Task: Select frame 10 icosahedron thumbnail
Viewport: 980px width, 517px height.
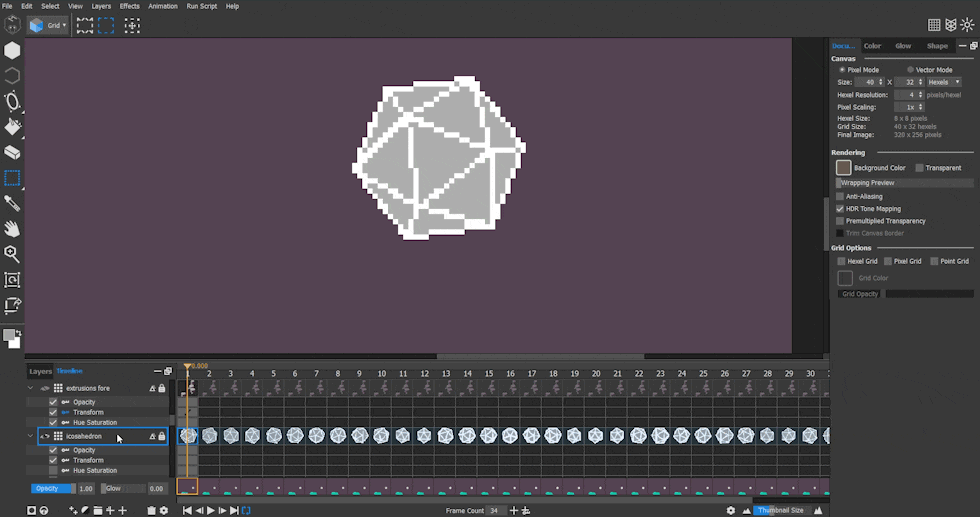Action: point(381,436)
